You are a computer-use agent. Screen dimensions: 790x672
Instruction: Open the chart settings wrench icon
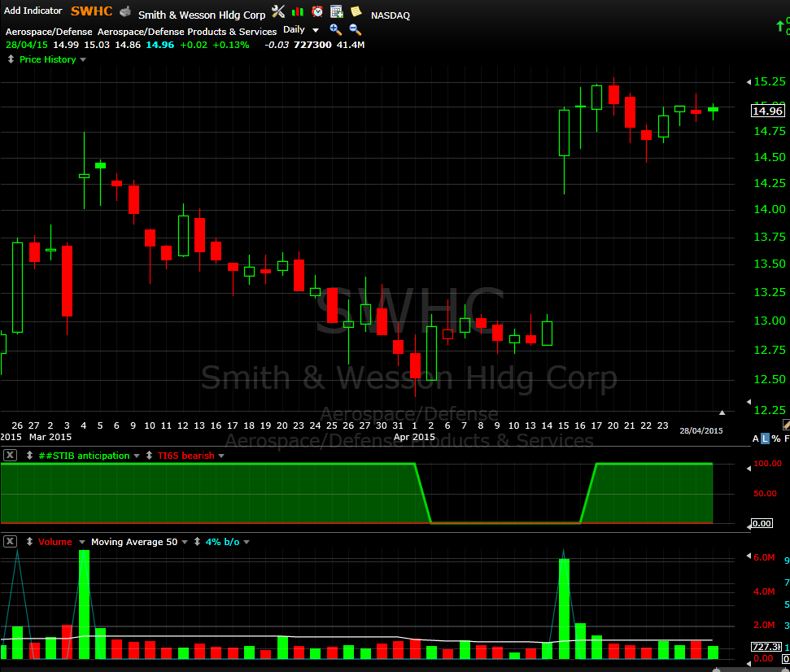[x=278, y=11]
